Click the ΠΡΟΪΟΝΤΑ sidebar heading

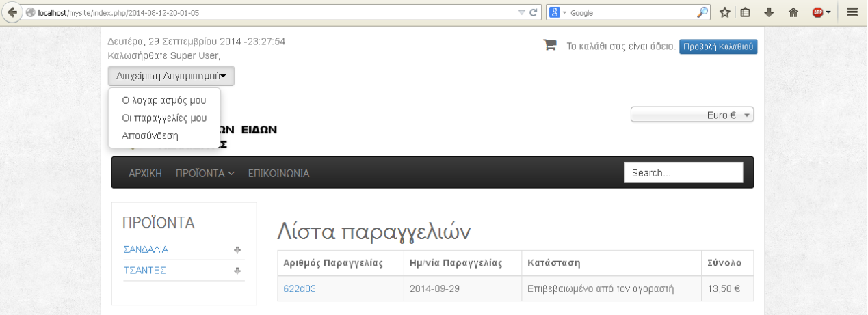pyautogui.click(x=159, y=223)
